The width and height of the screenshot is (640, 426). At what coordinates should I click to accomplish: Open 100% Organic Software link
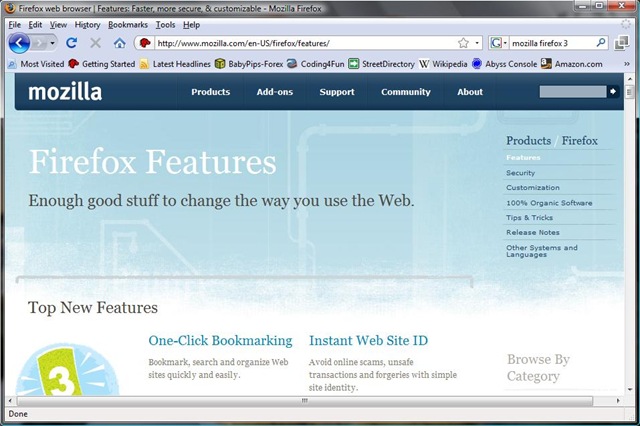point(549,203)
